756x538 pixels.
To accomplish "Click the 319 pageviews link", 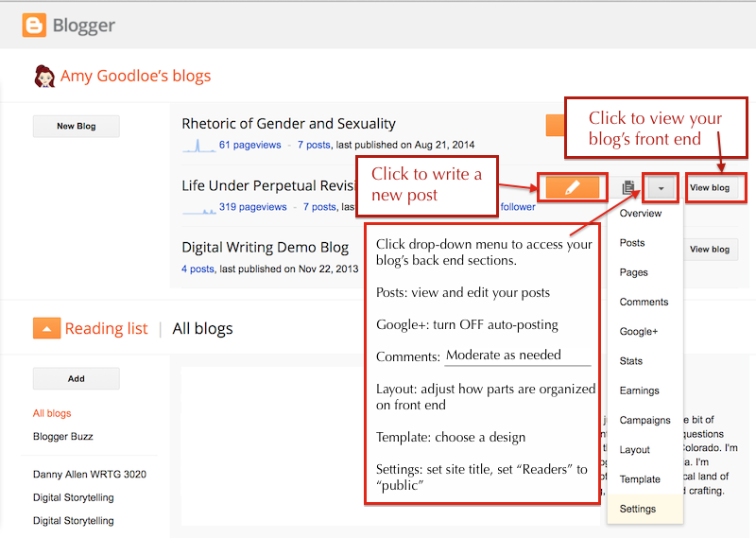I will click(252, 206).
